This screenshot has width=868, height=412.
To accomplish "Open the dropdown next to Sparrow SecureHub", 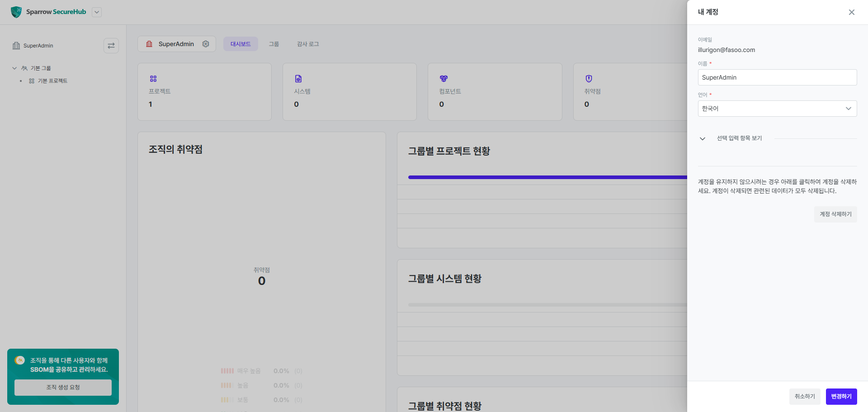I will pyautogui.click(x=97, y=12).
